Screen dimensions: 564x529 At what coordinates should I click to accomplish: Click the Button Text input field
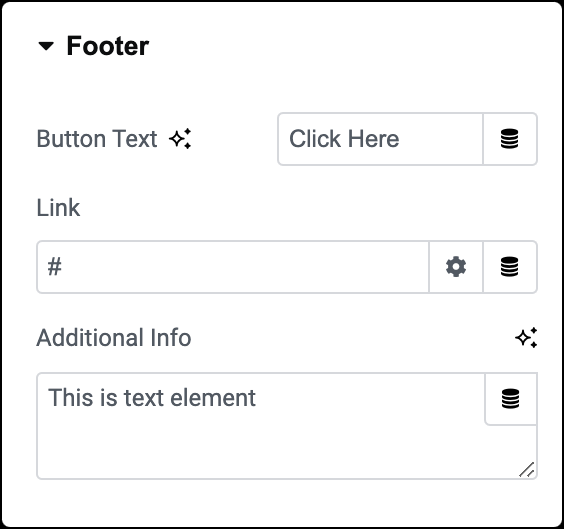(x=380, y=139)
